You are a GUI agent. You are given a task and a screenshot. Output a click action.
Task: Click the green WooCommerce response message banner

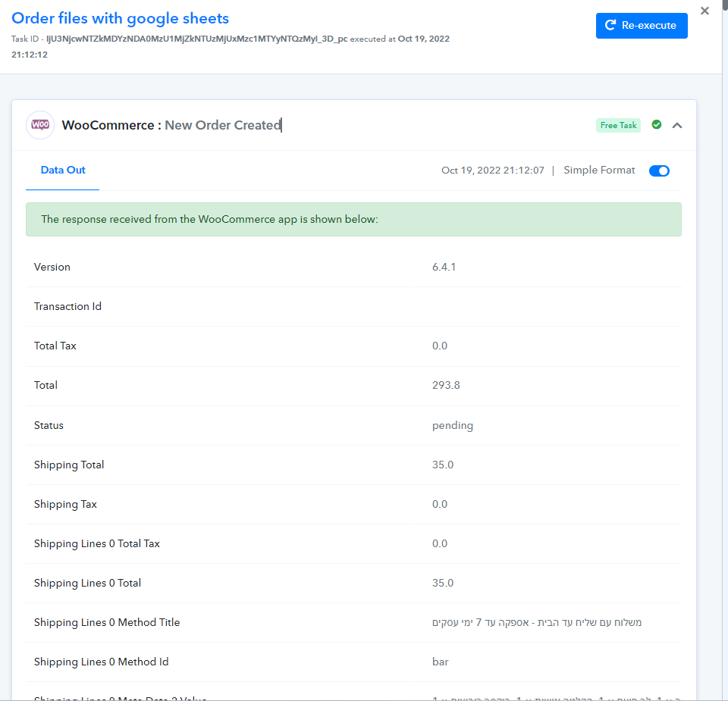(354, 220)
